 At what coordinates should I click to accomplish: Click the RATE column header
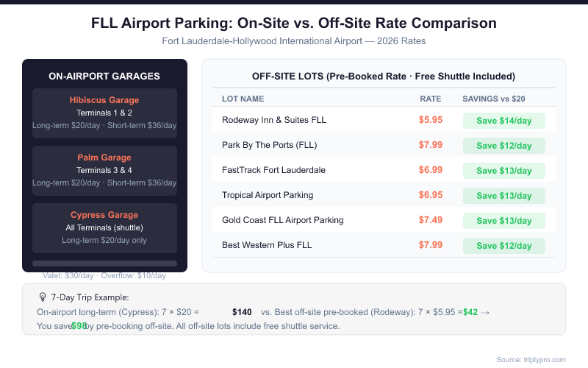coord(430,99)
